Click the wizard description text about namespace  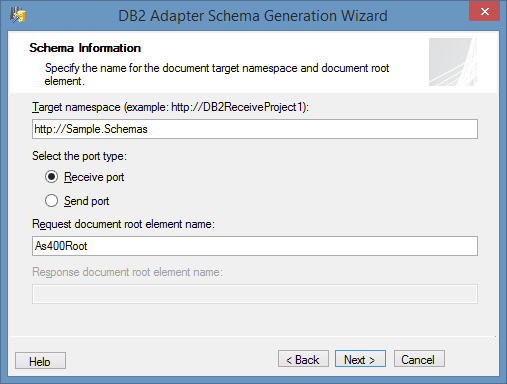(217, 74)
